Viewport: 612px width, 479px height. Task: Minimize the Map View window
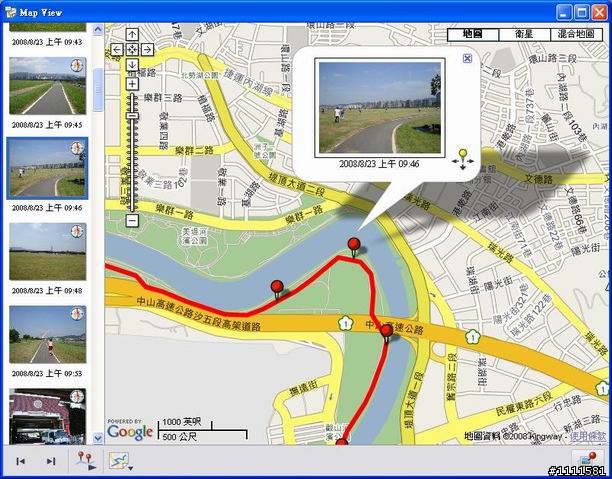click(563, 12)
